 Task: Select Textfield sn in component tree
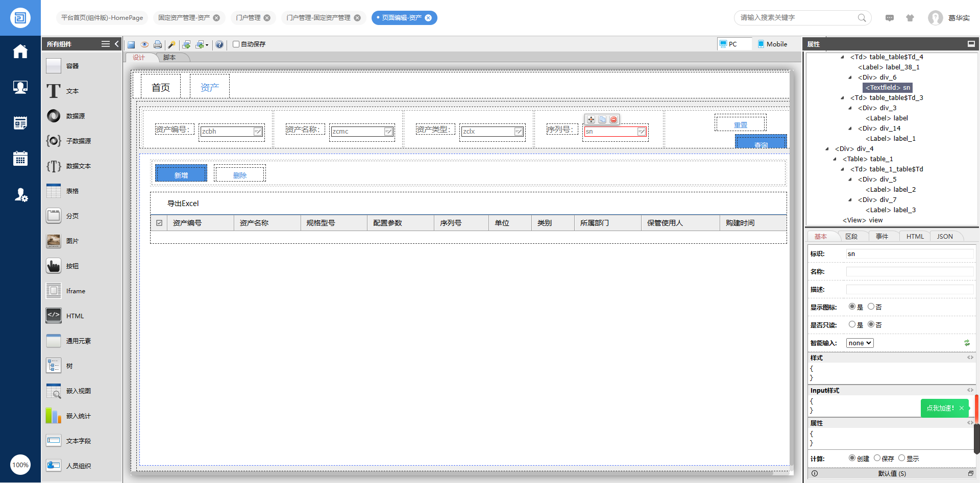[888, 88]
